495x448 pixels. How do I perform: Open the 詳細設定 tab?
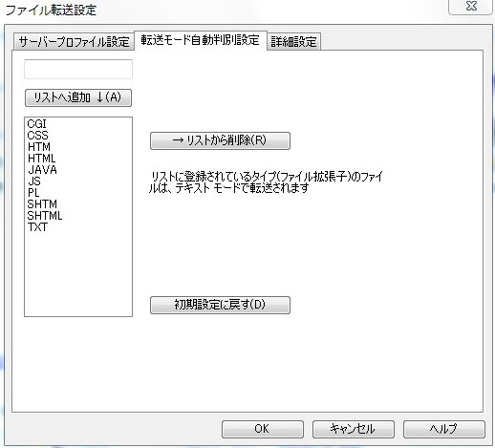pyautogui.click(x=293, y=41)
